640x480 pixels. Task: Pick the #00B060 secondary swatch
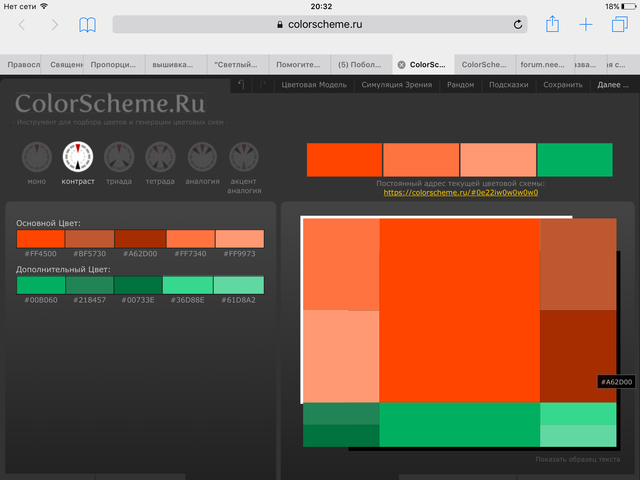(x=40, y=285)
